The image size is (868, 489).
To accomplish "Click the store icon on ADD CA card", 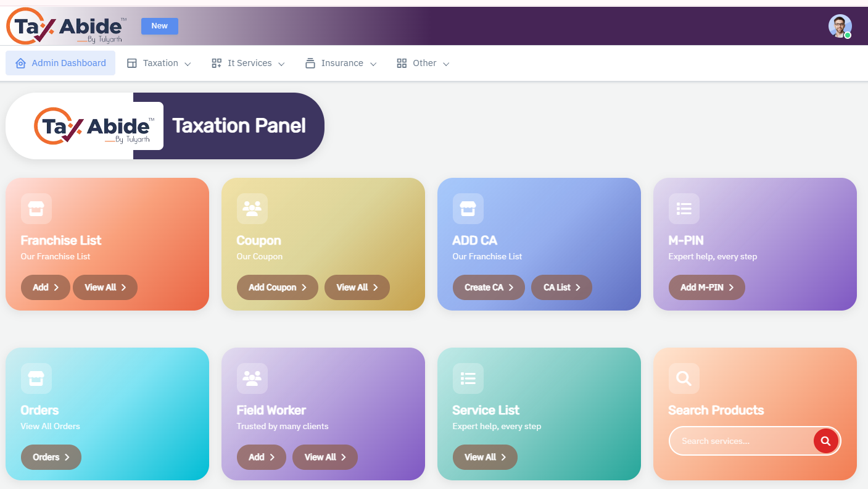I will pyautogui.click(x=468, y=209).
